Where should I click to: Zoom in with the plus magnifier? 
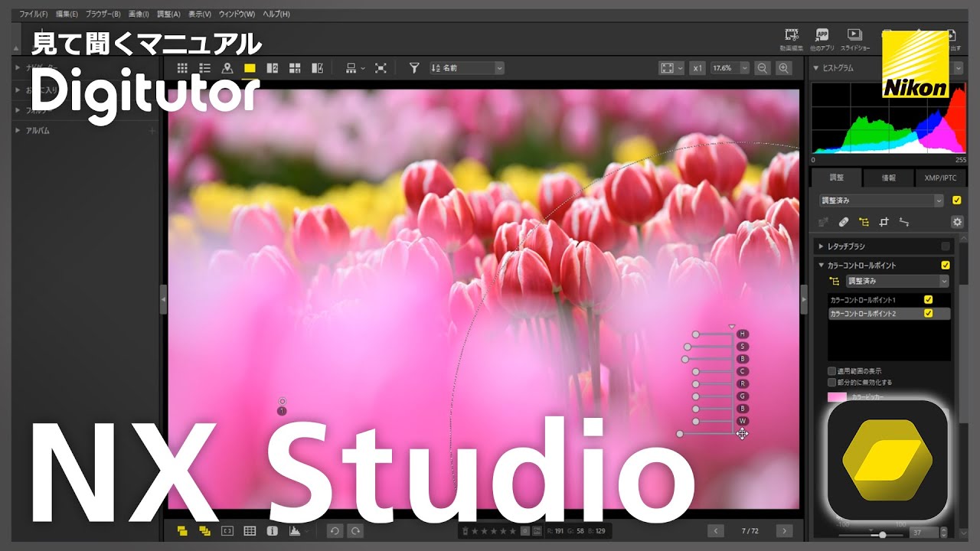(x=784, y=68)
